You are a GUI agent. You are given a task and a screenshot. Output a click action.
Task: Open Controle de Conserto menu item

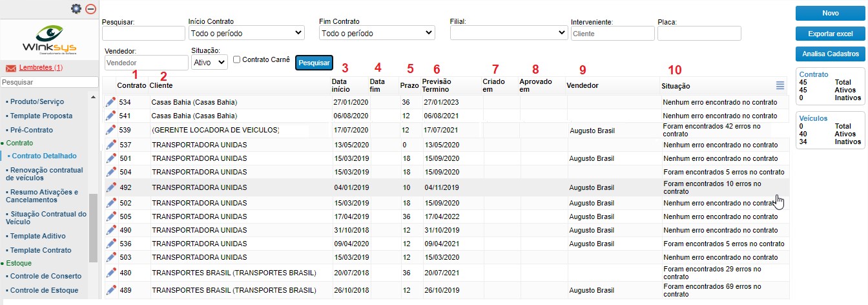tap(46, 276)
